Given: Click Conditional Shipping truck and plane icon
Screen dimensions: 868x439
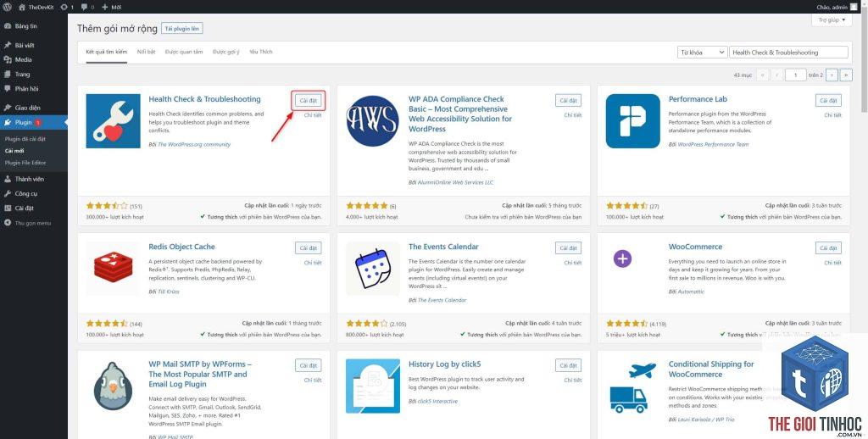Looking at the screenshot, I should (x=632, y=386).
